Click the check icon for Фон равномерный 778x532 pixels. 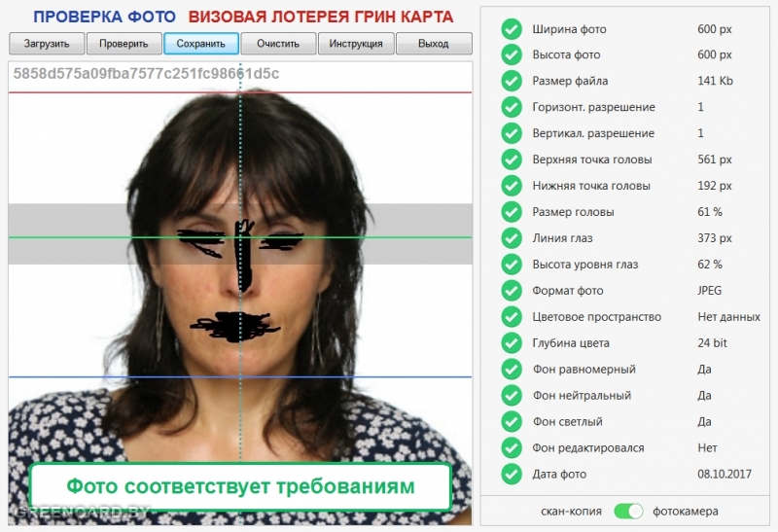coord(512,370)
